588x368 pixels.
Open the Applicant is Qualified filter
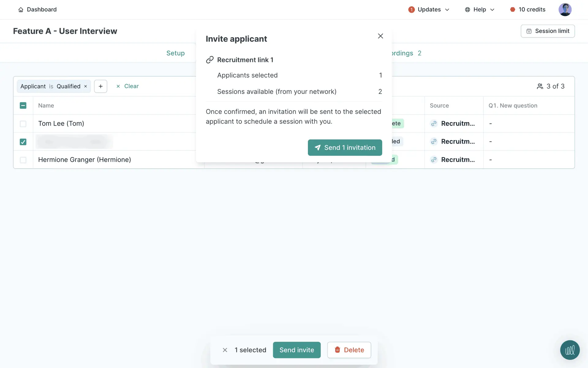(50, 86)
